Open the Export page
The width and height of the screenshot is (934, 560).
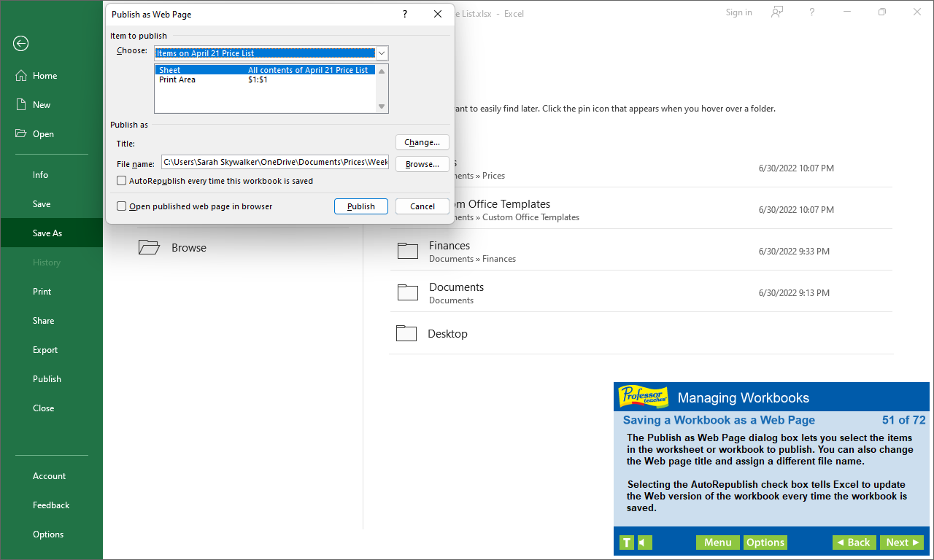51,350
